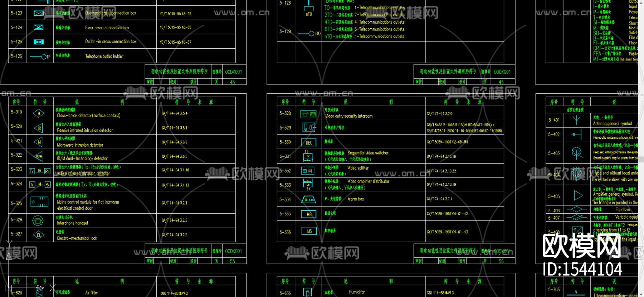644x297 pixels.
Task: Select the Sequential video switcher symbol
Action: click(308, 156)
